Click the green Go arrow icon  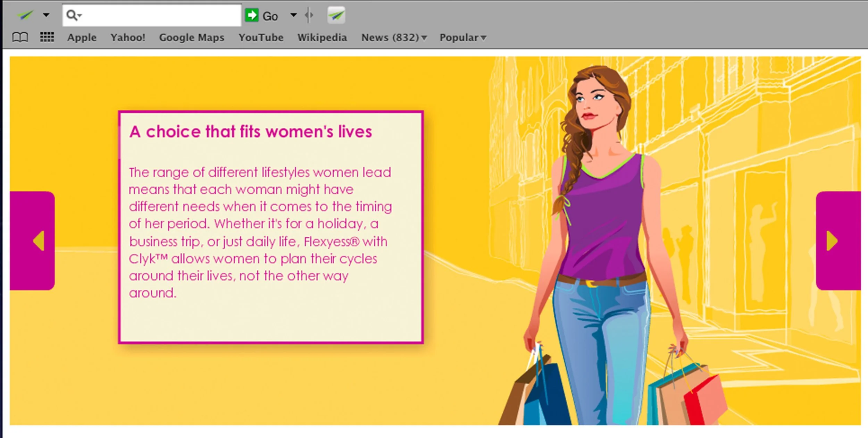click(252, 15)
